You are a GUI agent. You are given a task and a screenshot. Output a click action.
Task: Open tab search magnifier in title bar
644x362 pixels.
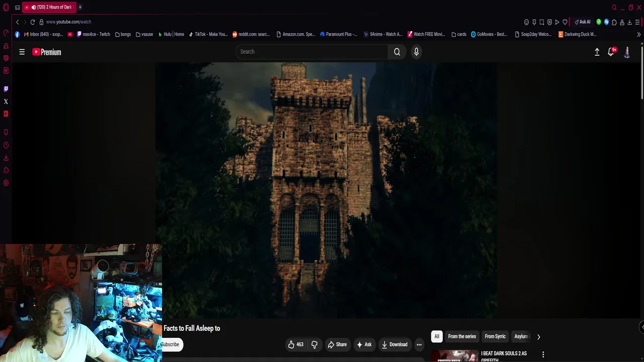[x=614, y=8]
